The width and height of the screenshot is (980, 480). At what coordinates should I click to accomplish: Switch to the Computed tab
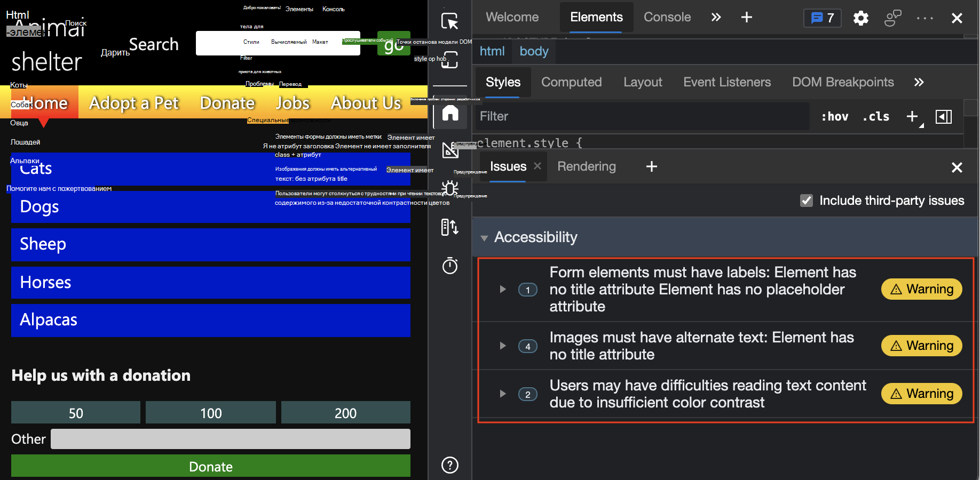tap(571, 82)
